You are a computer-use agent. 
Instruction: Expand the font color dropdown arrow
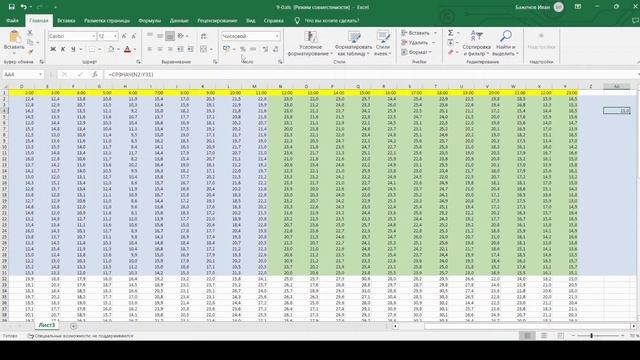(135, 49)
